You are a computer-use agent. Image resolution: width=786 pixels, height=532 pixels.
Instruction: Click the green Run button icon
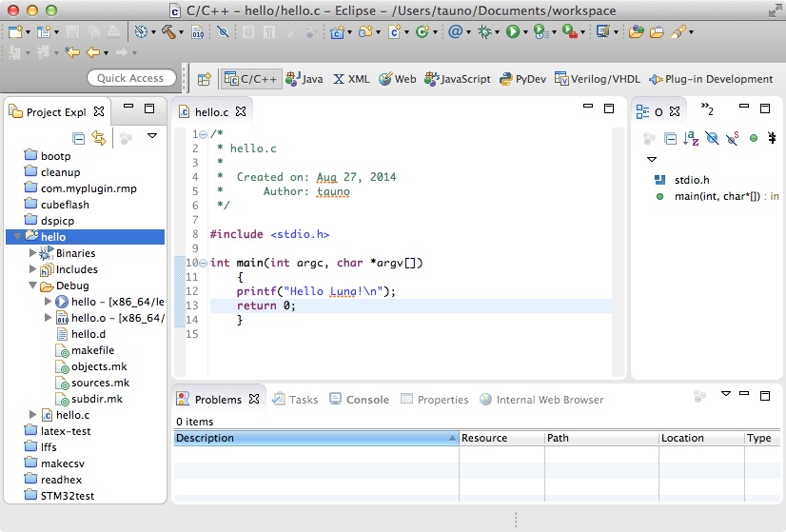[x=513, y=31]
